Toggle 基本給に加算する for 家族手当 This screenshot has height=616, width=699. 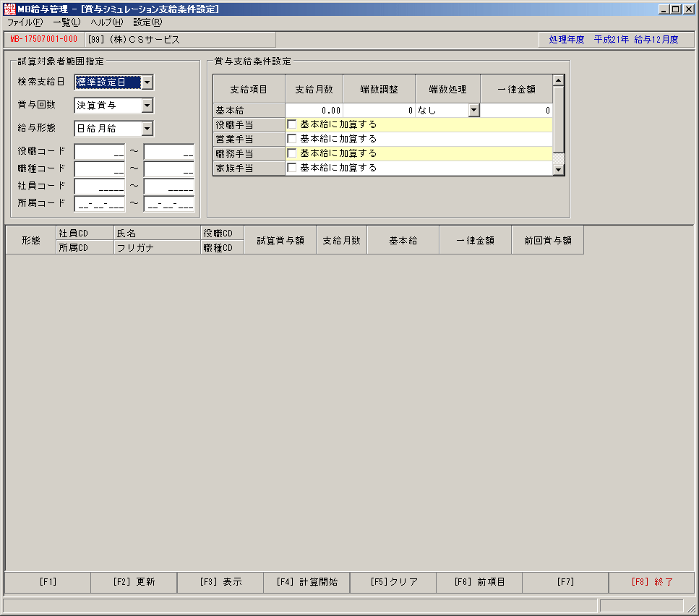[x=292, y=168]
